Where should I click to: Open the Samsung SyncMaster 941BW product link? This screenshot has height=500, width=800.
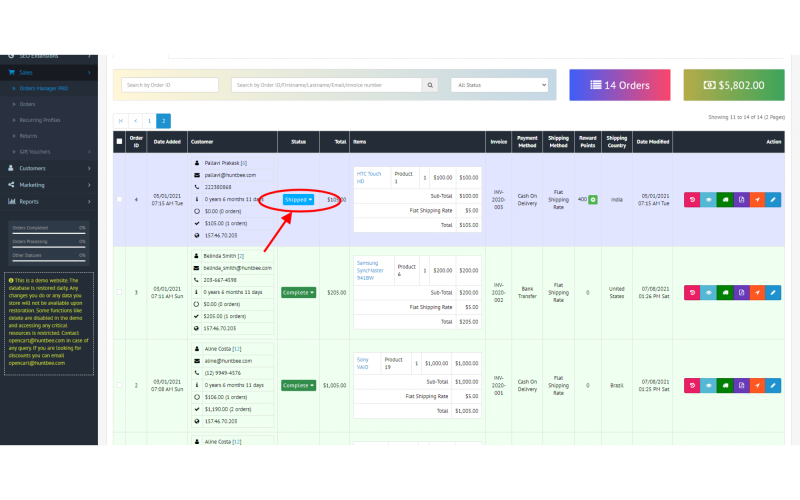(370, 270)
